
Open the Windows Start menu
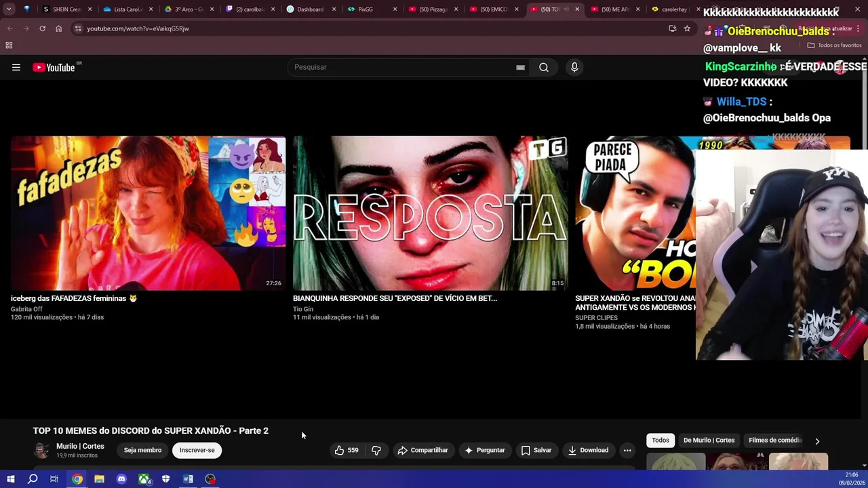10,479
